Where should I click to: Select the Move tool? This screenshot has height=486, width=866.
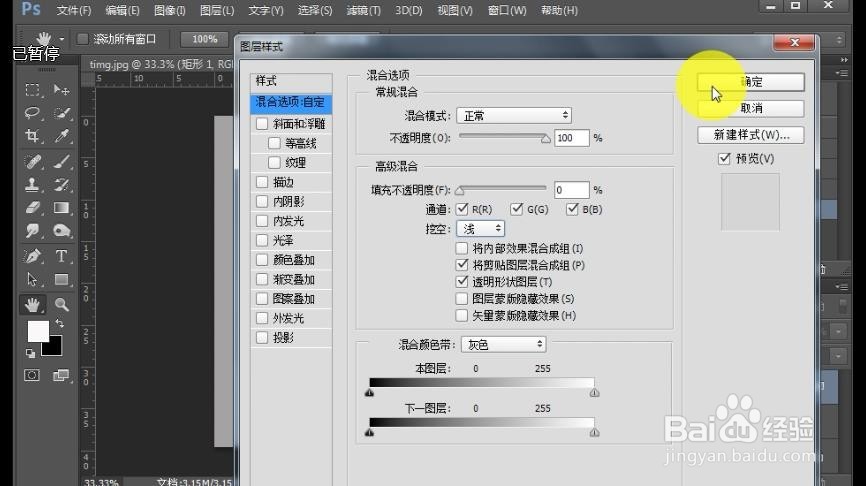(x=61, y=89)
